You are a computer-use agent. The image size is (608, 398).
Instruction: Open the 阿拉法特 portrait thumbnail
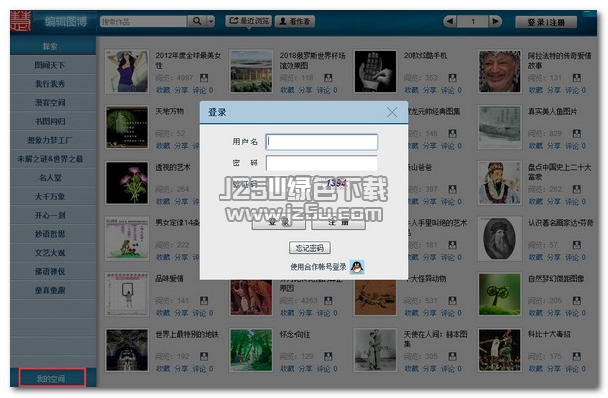coord(499,71)
